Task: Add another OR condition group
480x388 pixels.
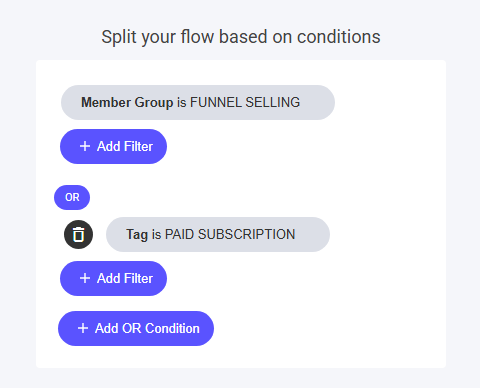Action: coord(136,328)
